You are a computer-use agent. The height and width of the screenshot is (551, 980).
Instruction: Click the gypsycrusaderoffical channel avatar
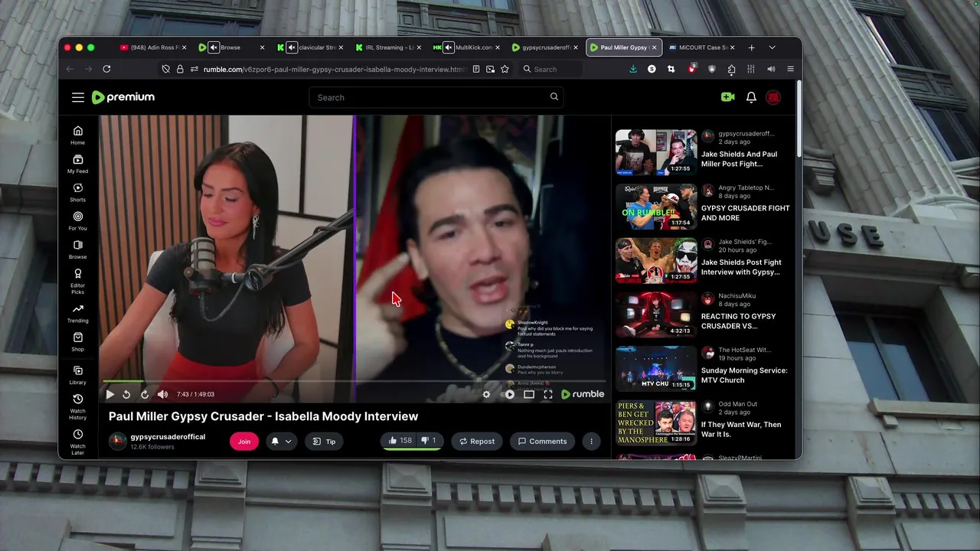click(117, 442)
